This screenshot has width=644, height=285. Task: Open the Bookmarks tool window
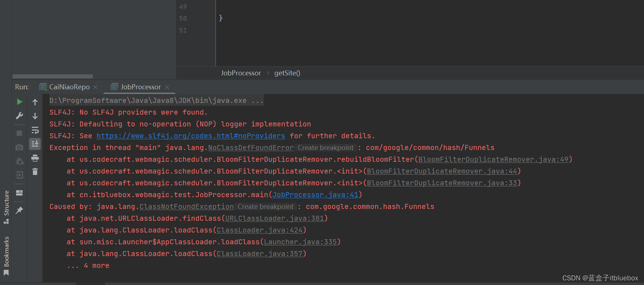click(x=6, y=256)
